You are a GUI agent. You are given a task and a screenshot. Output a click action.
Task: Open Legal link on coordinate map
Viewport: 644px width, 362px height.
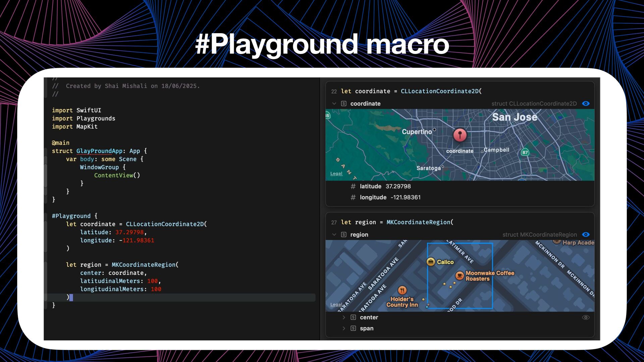tap(336, 174)
